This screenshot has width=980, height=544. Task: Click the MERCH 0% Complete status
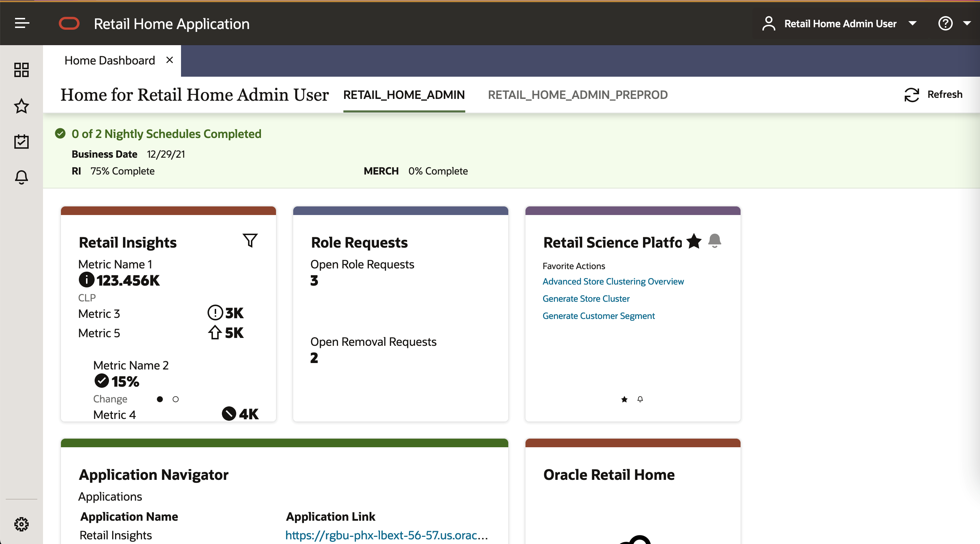coord(415,171)
